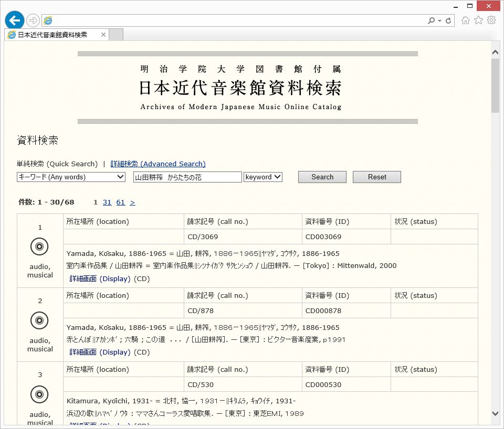Click the search text field with 山田耕筰

tap(187, 177)
